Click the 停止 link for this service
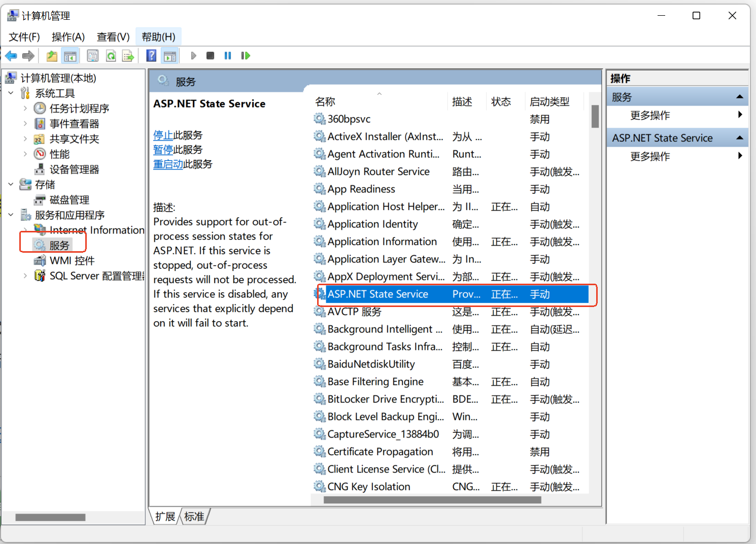This screenshot has width=756, height=544. (163, 135)
